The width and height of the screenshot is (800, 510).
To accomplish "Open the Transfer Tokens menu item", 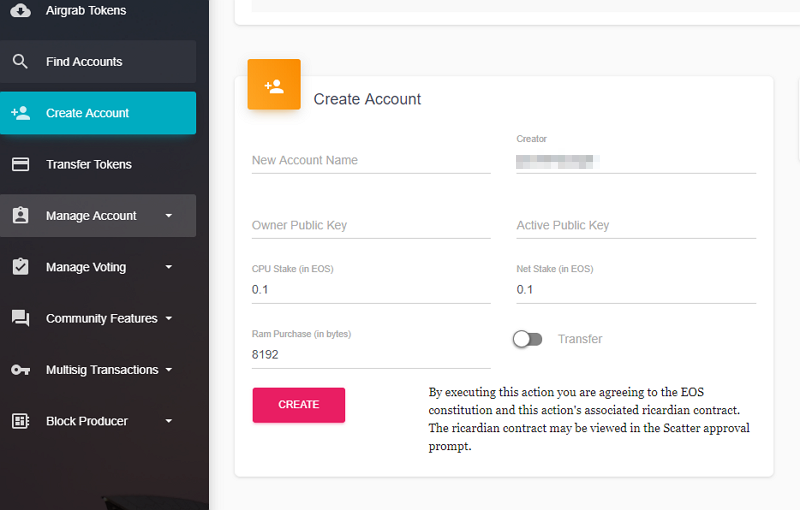I will click(89, 164).
